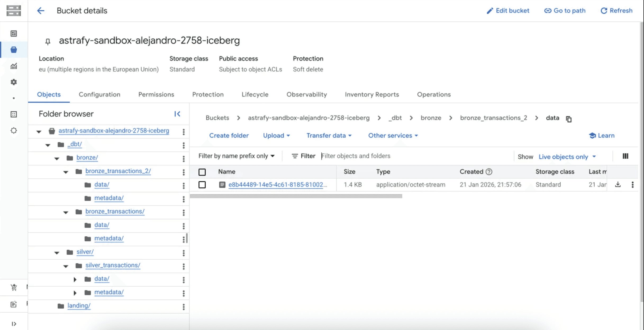Collapse the silver folder in tree
Screen dimensions: 644x330
point(57,253)
